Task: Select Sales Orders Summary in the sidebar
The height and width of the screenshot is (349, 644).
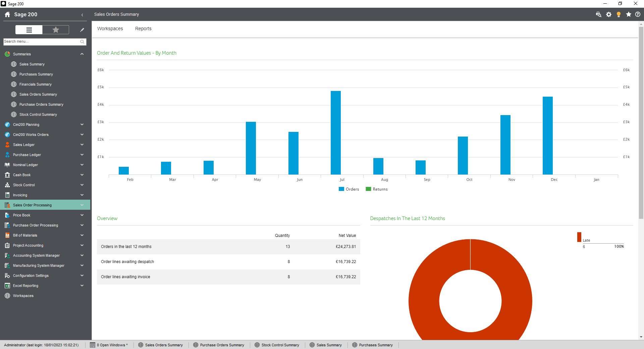Action: (38, 94)
